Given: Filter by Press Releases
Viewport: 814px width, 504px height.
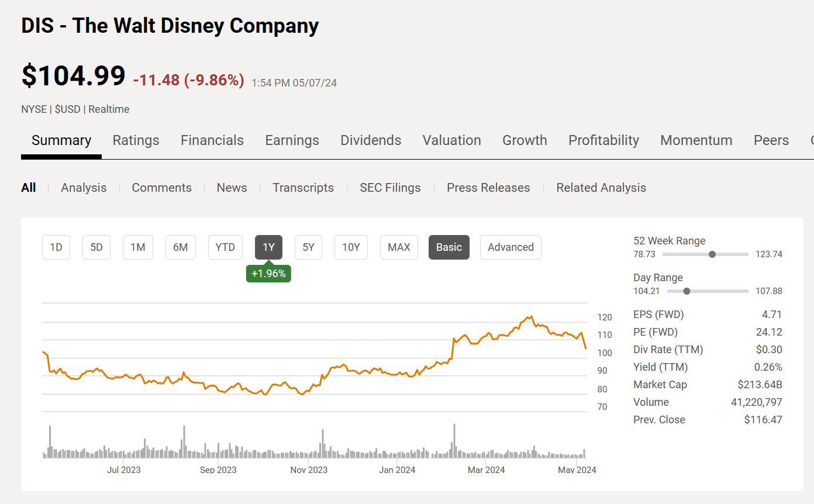Looking at the screenshot, I should coord(488,188).
